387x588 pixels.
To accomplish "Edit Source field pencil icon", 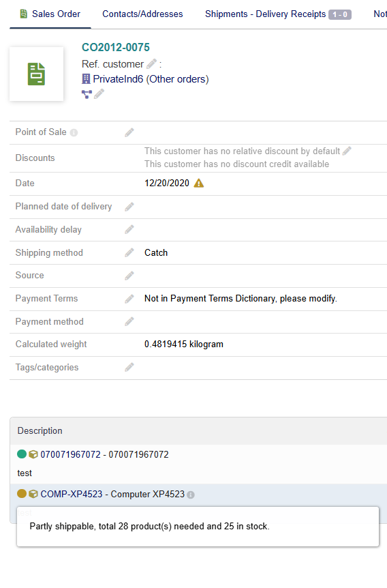I will tap(129, 276).
